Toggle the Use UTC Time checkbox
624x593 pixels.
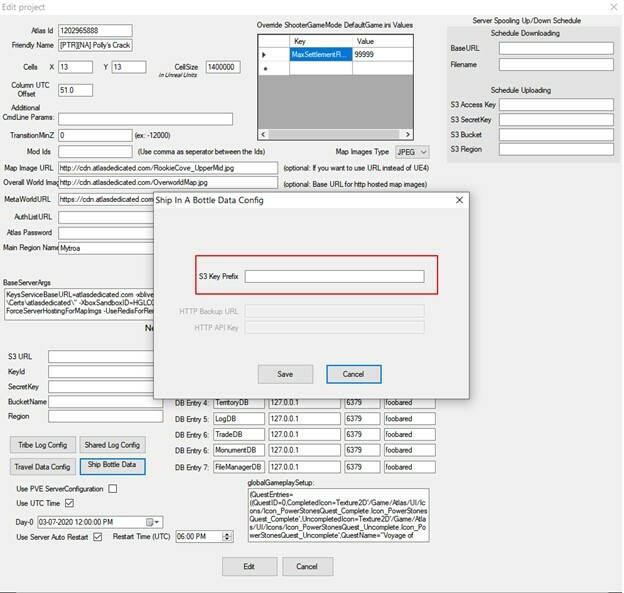coord(69,504)
